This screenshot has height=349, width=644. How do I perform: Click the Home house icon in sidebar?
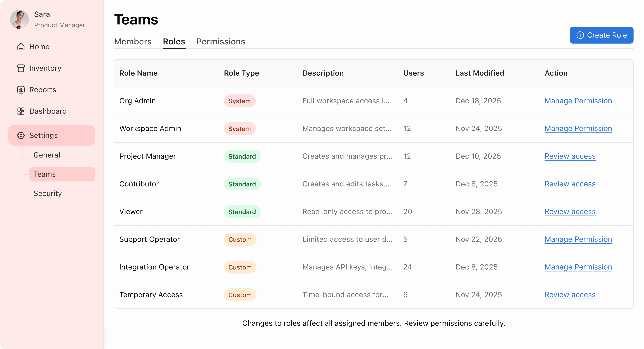click(21, 47)
